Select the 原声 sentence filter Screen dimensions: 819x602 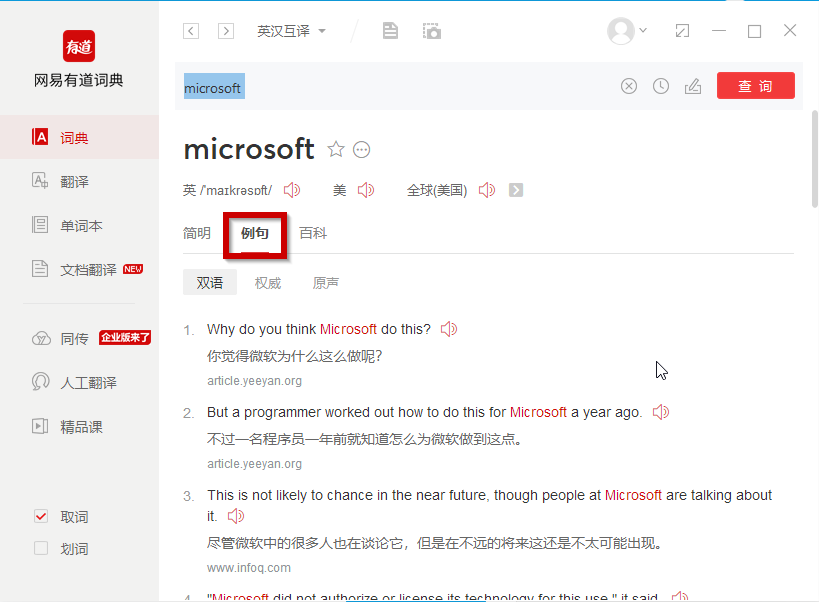click(325, 283)
